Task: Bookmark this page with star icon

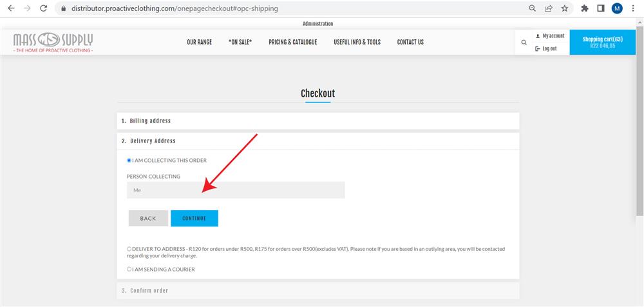Action: pyautogui.click(x=564, y=8)
